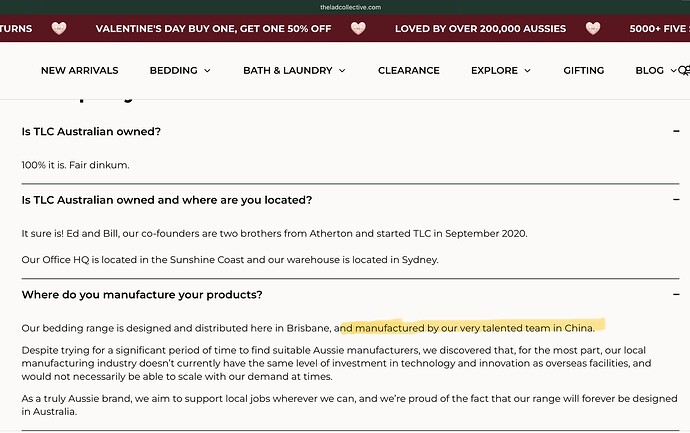
Task: Click the heart icon after Valentine's Day offer
Action: pyautogui.click(x=358, y=29)
